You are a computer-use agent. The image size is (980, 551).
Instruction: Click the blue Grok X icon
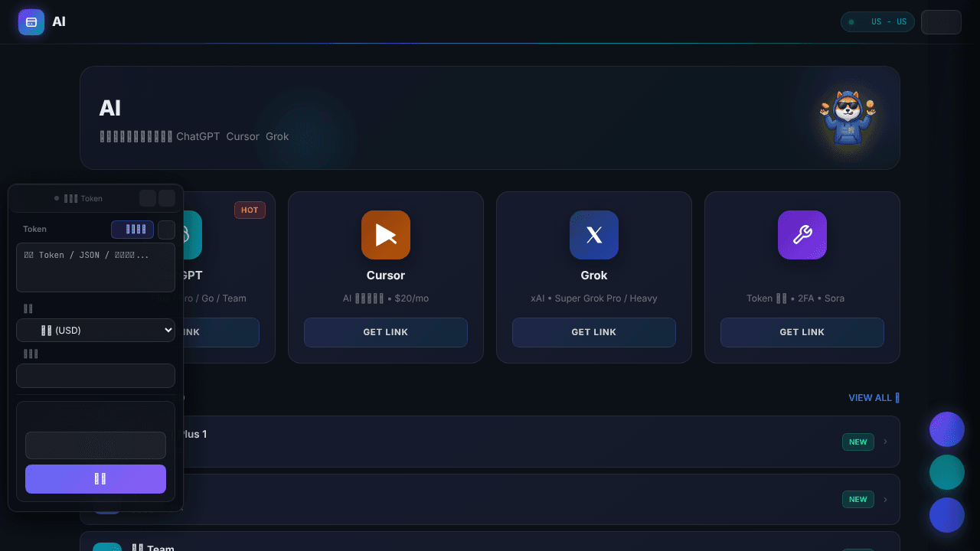[x=594, y=235]
